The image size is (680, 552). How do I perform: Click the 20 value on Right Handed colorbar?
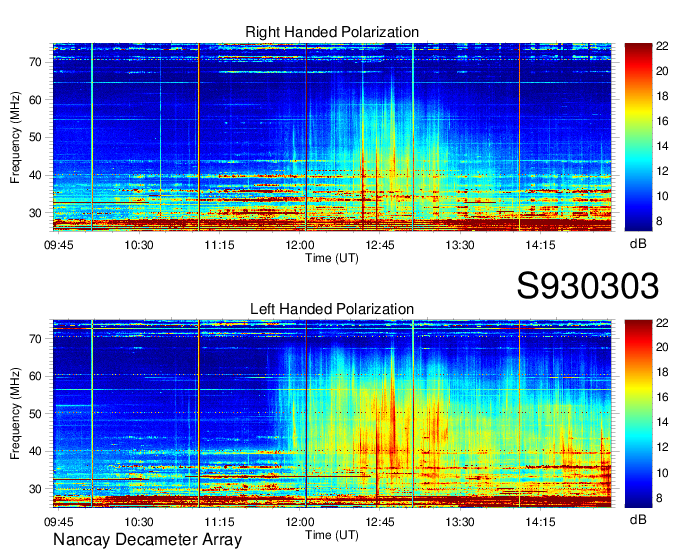pos(662,72)
